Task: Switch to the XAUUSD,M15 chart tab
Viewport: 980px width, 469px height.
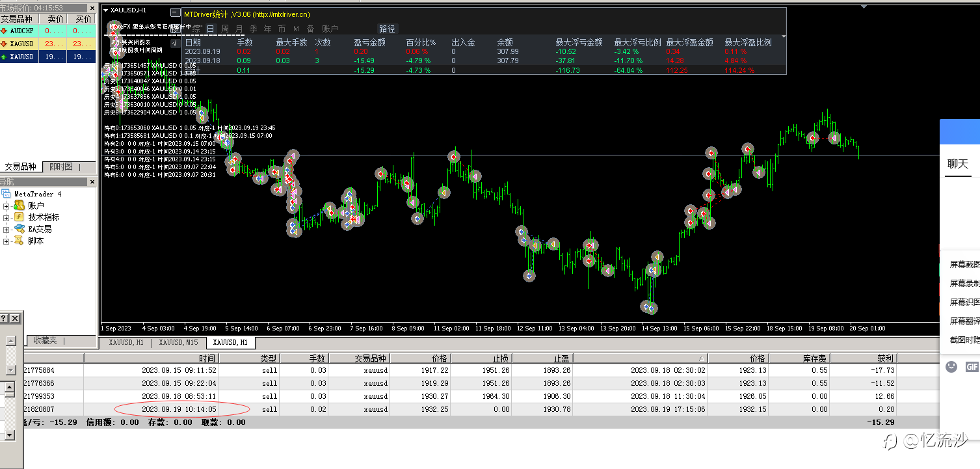Action: pyautogui.click(x=178, y=342)
